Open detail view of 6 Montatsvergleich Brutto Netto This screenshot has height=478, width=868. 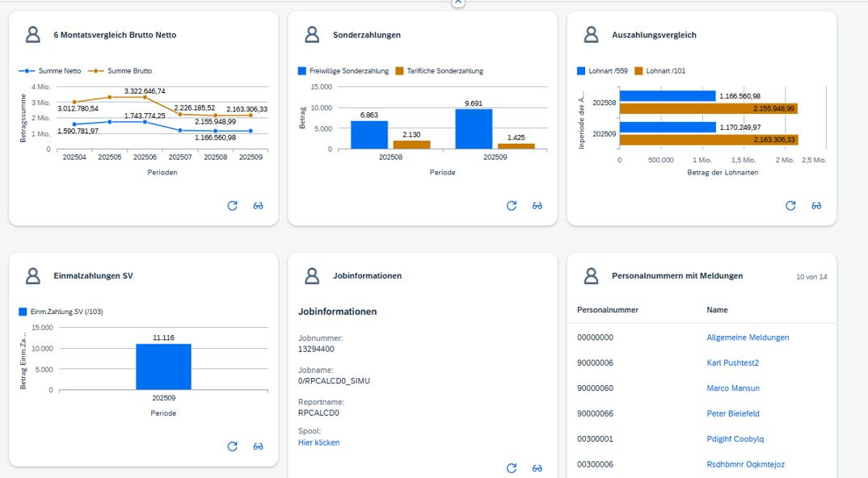click(x=258, y=206)
